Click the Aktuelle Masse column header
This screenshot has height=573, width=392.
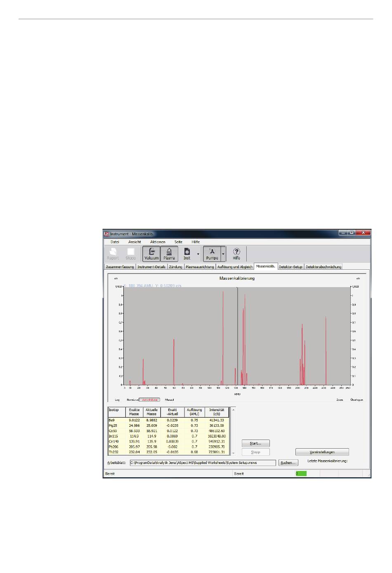point(151,412)
